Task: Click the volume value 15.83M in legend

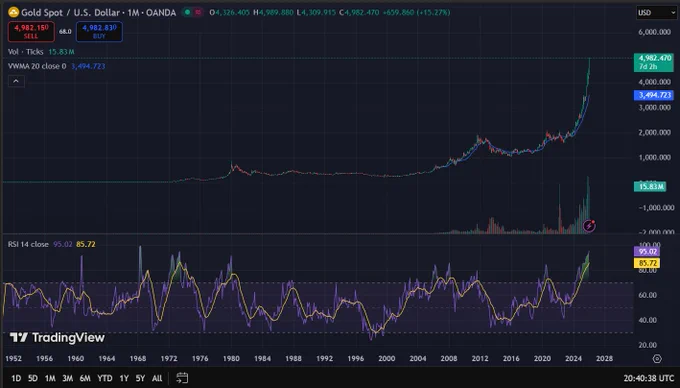Action: (61, 52)
